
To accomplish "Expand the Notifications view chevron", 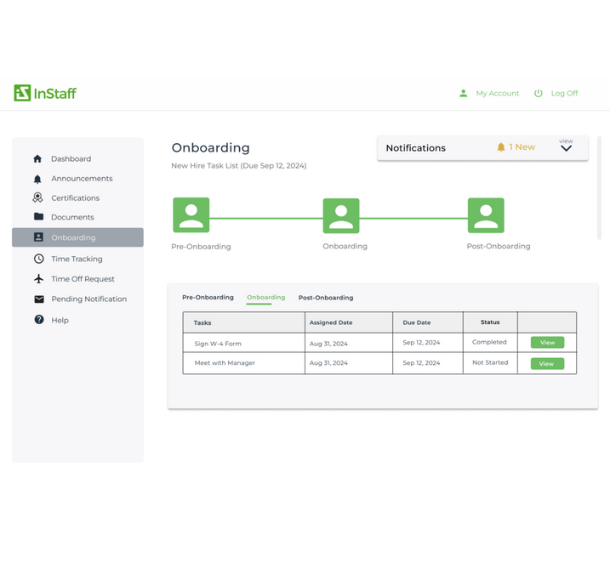I will pos(566,149).
